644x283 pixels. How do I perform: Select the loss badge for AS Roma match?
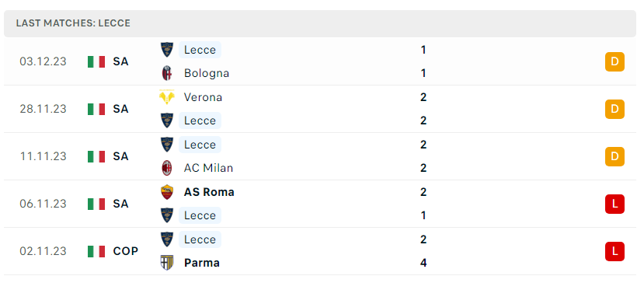(x=614, y=204)
